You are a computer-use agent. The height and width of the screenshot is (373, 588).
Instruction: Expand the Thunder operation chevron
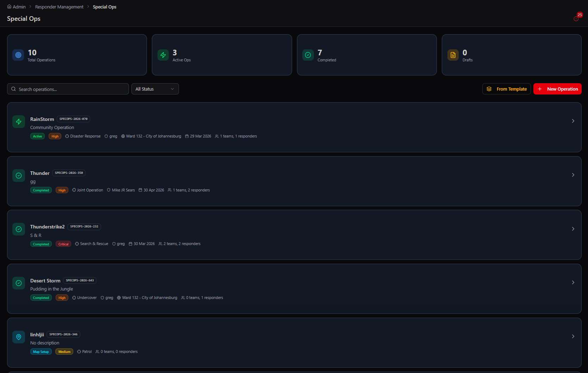573,175
